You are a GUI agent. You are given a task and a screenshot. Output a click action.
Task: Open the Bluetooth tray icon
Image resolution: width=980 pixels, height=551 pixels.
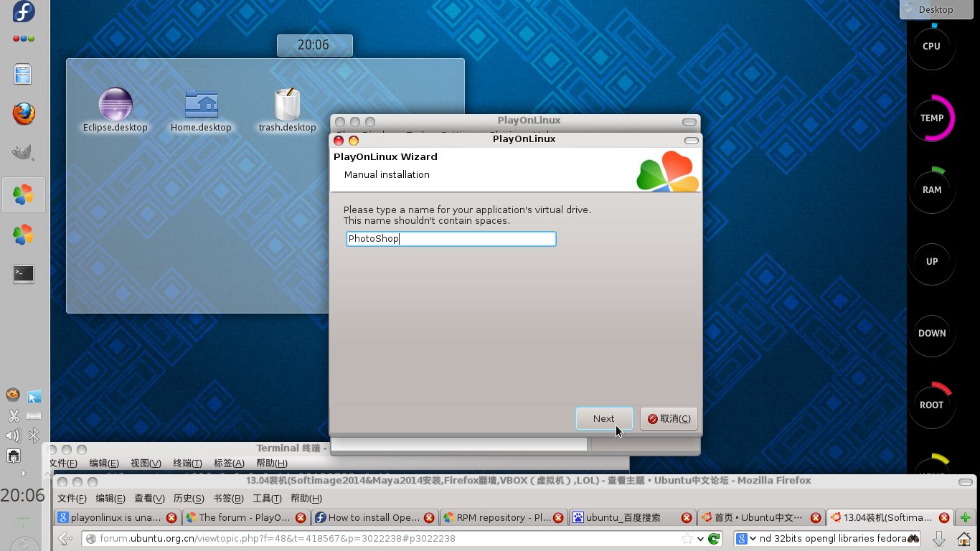point(34,435)
